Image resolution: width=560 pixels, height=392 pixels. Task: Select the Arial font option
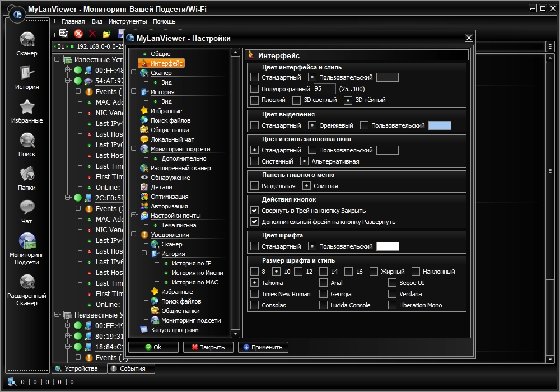[x=324, y=283]
